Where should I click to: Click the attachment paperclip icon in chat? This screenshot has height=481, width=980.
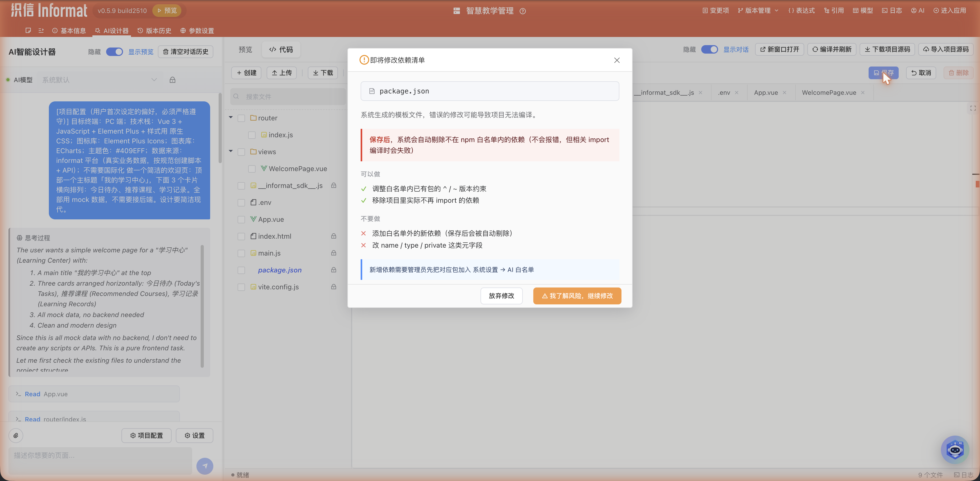coord(16,435)
